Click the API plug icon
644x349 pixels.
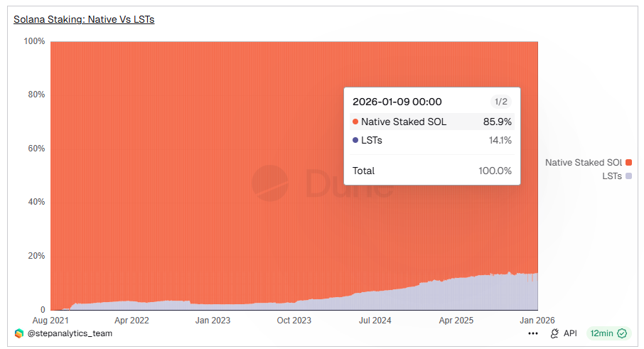point(554,333)
